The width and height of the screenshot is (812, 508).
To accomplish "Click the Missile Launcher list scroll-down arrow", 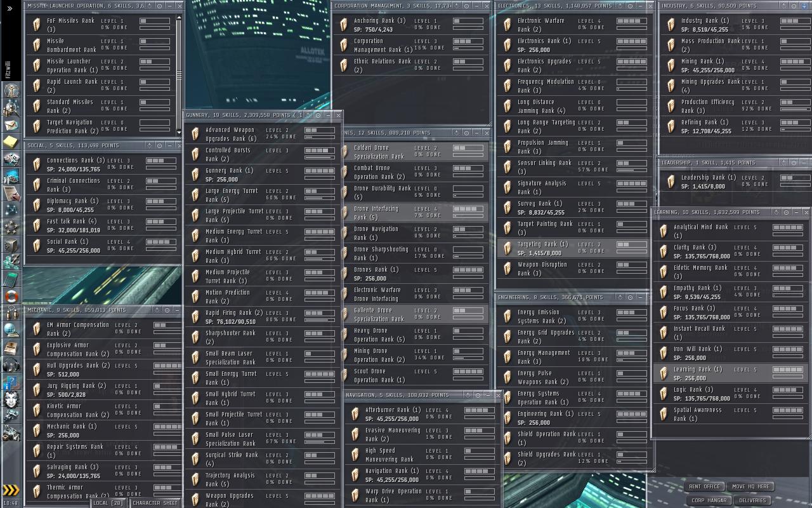I will click(179, 134).
